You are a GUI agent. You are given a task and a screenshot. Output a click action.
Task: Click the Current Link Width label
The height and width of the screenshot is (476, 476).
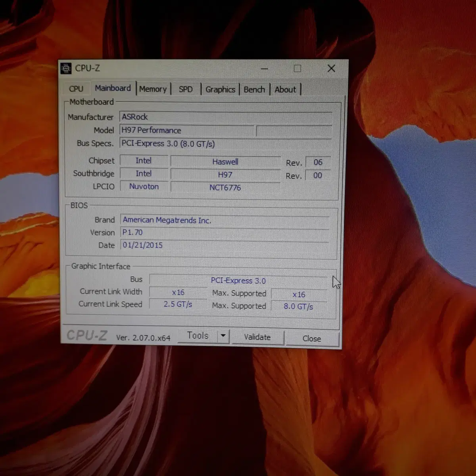pos(111,292)
